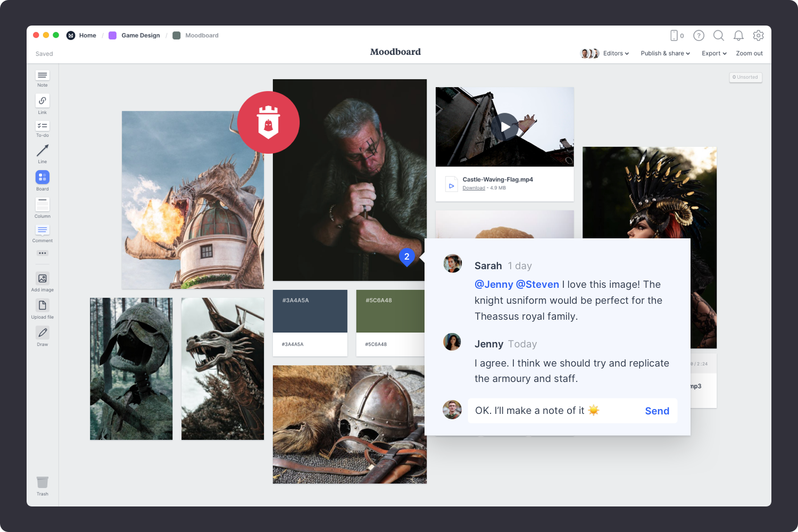Send the comment reply to Jenny

coord(657,411)
